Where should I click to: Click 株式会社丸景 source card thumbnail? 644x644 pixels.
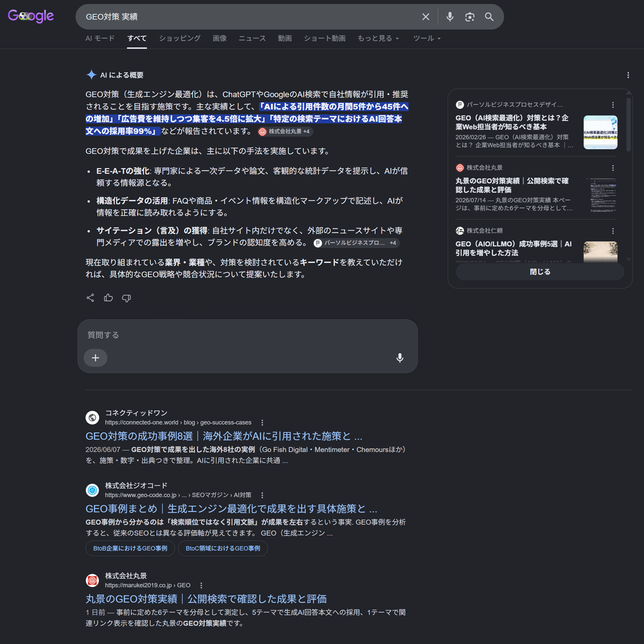tap(600, 195)
